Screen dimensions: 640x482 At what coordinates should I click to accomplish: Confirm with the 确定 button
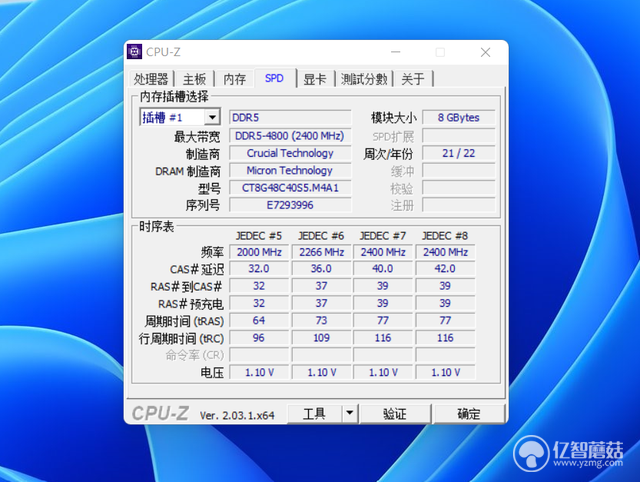coord(469,413)
